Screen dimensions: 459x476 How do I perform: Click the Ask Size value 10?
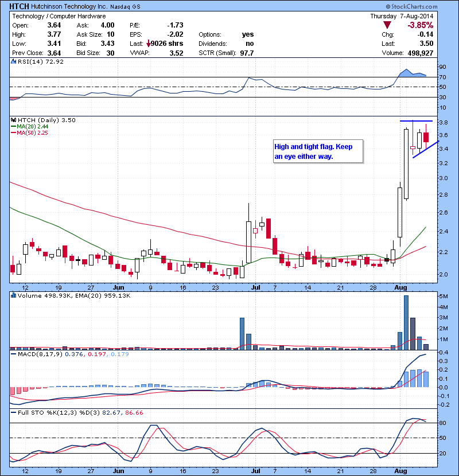(111, 34)
